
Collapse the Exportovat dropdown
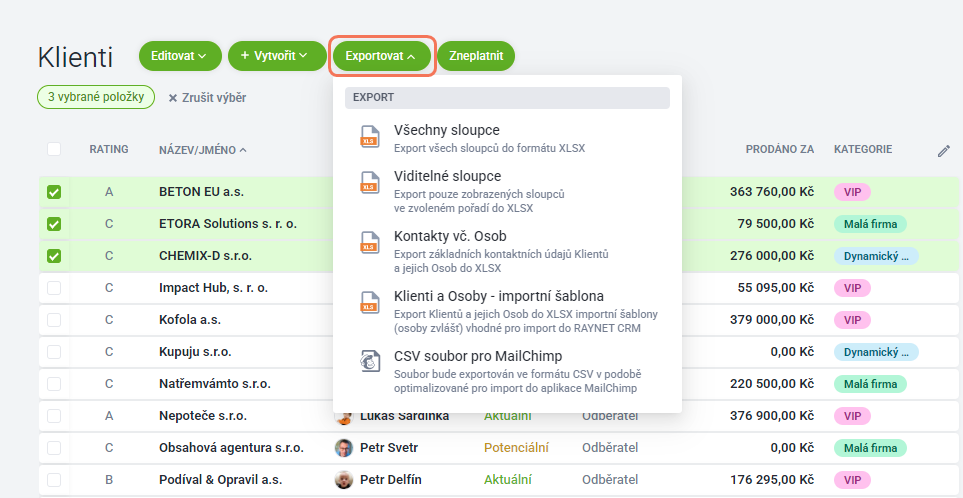[x=381, y=56]
